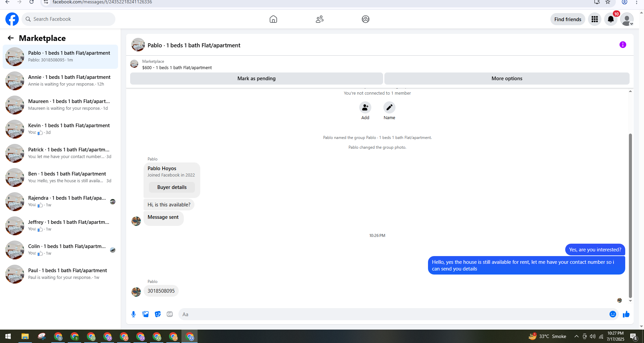Click the Find friends button
This screenshot has height=343, width=644.
568,19
